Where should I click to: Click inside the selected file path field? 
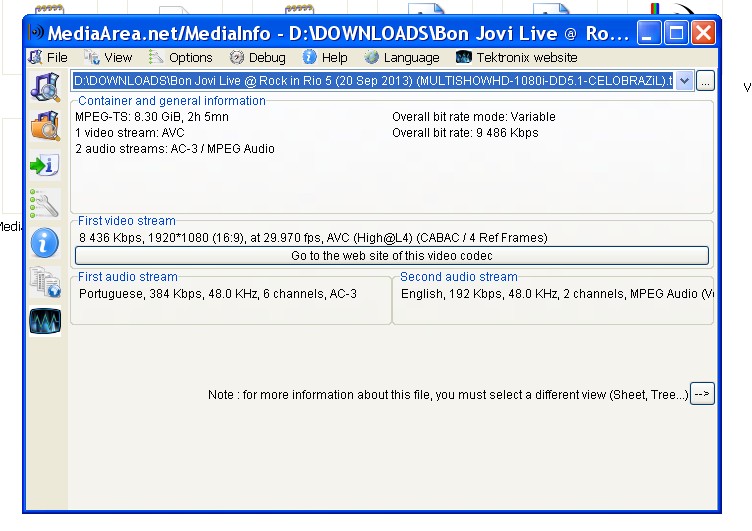pyautogui.click(x=373, y=81)
